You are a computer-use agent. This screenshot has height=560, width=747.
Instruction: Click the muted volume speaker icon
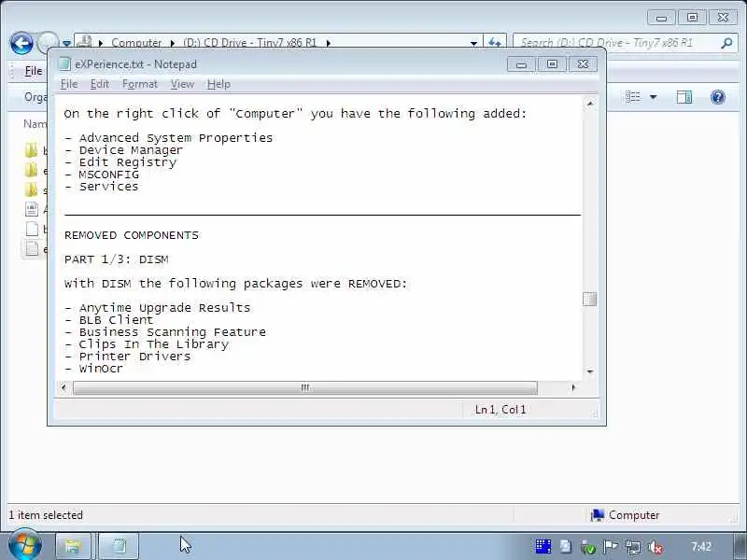[655, 548]
